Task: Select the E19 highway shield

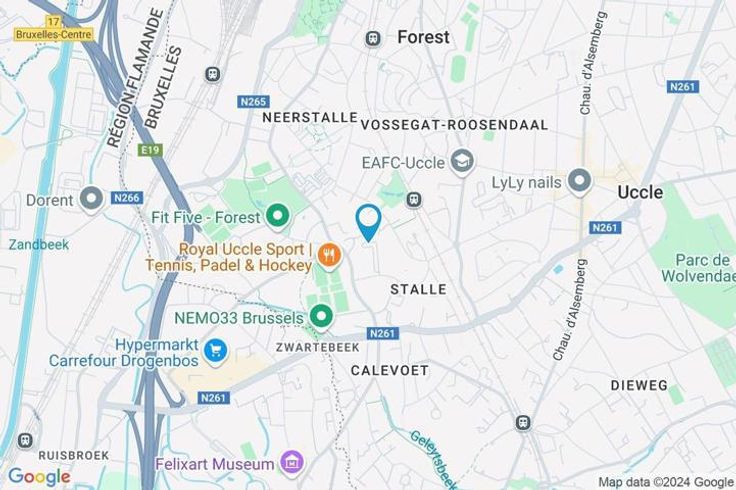Action: point(150,150)
